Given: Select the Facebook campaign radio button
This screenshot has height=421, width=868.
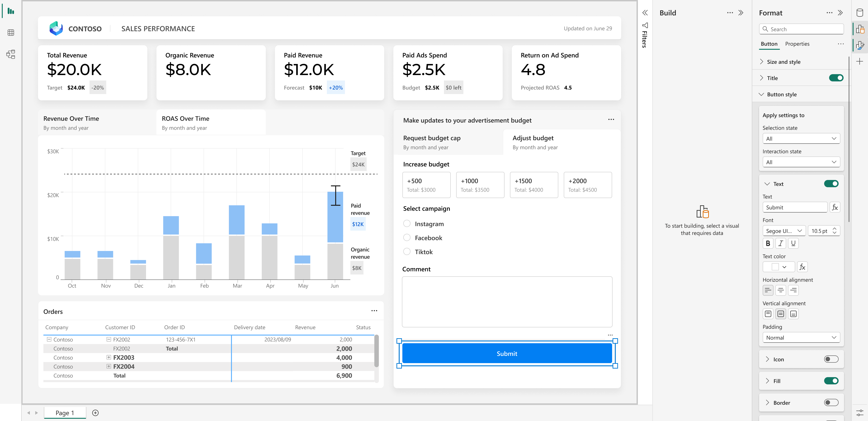Looking at the screenshot, I should click(x=407, y=238).
